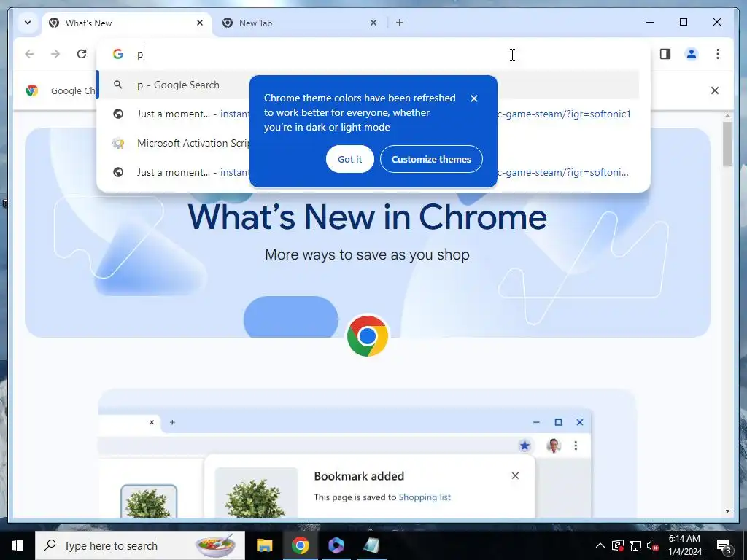
Task: Close the Google Chrome info bar
Action: [715, 90]
